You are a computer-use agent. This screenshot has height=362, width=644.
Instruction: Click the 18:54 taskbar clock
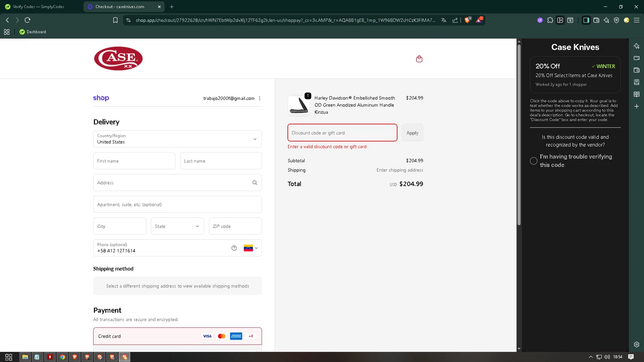click(618, 357)
